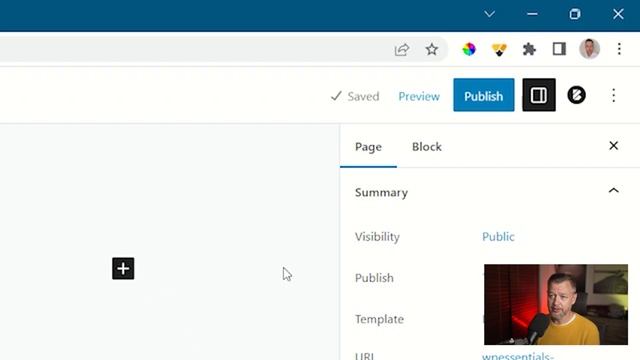This screenshot has height=360, width=640.
Task: Open the round black plugin icon in editor toolbar
Action: pyautogui.click(x=576, y=95)
